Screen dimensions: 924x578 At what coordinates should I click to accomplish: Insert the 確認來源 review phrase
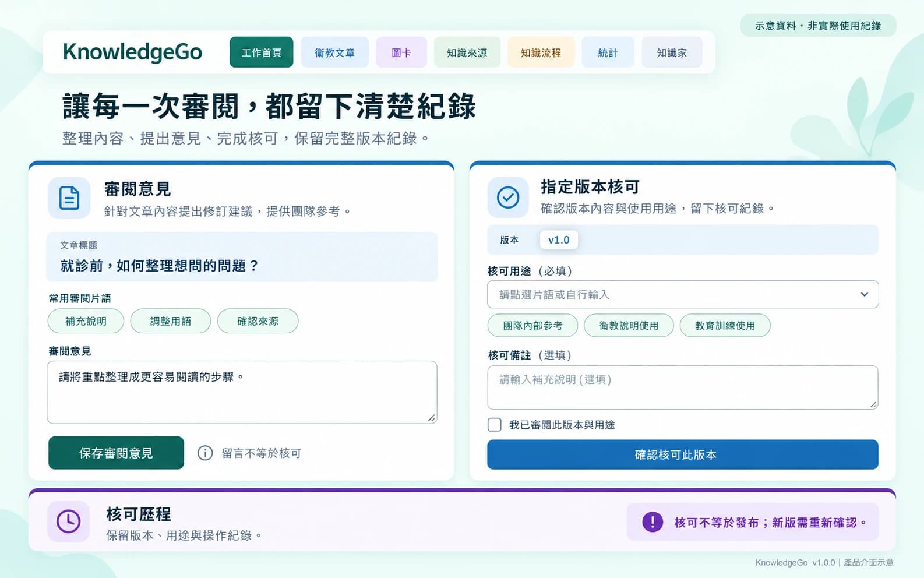[258, 321]
